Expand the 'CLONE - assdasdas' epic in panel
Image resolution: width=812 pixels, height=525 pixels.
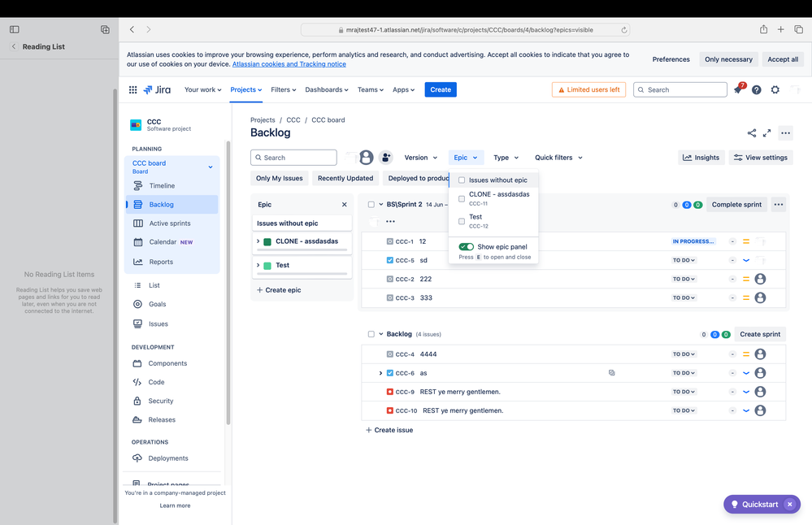258,241
